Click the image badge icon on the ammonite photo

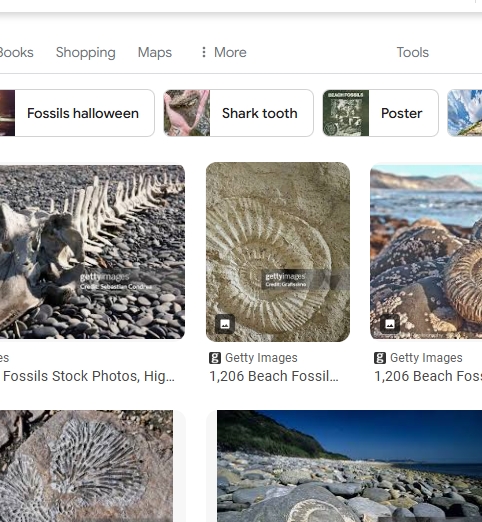tap(225, 324)
